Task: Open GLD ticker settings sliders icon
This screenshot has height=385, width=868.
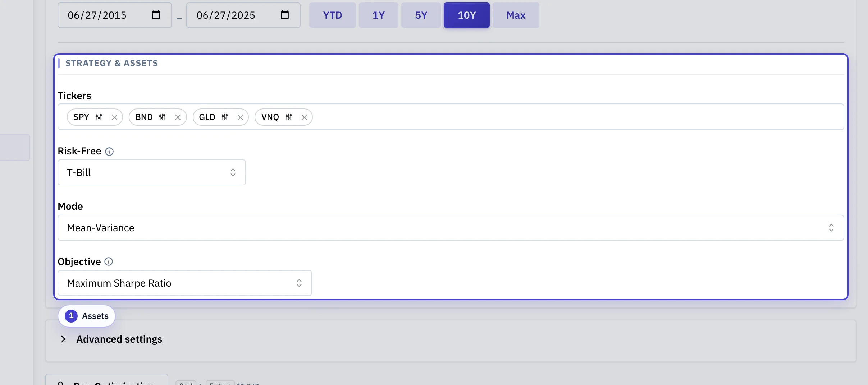Action: [x=225, y=117]
